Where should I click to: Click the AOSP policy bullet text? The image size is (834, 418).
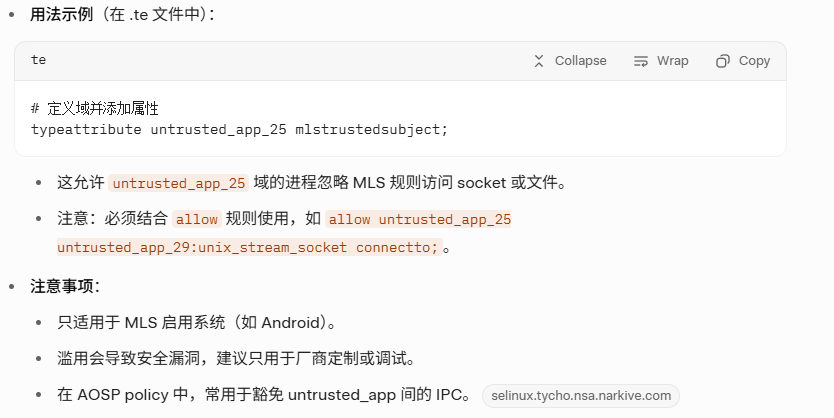(x=264, y=395)
